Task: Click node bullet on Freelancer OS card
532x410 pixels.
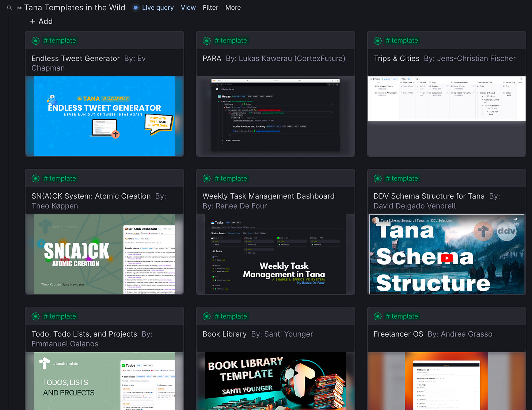Action: point(377,316)
